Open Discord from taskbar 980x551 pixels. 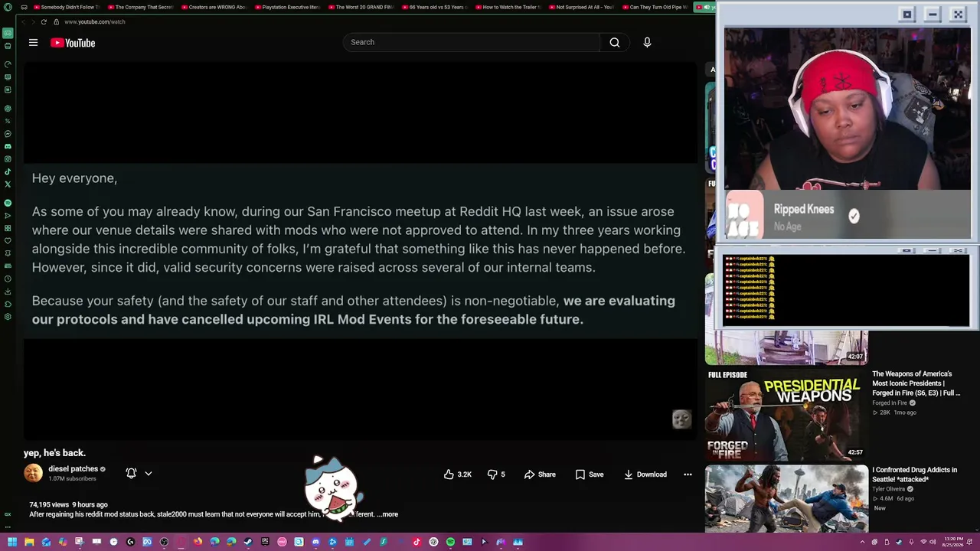[x=315, y=543]
